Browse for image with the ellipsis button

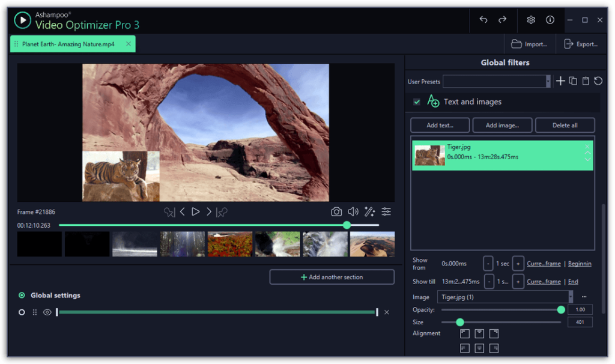[584, 297]
